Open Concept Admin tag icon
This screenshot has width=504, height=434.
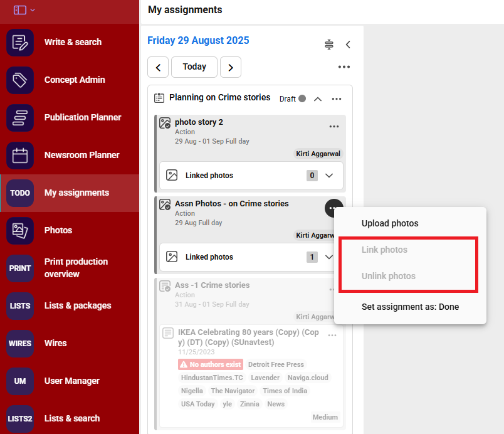[x=20, y=80]
